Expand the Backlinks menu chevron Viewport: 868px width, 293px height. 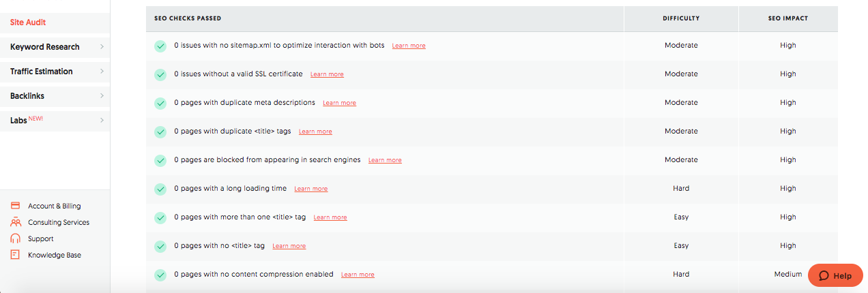[102, 96]
